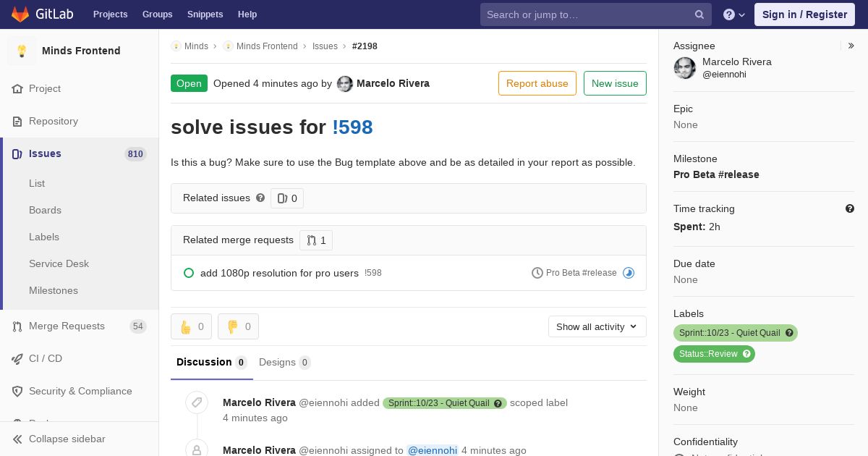
Task: Open the Help menu item
Action: pyautogui.click(x=247, y=14)
